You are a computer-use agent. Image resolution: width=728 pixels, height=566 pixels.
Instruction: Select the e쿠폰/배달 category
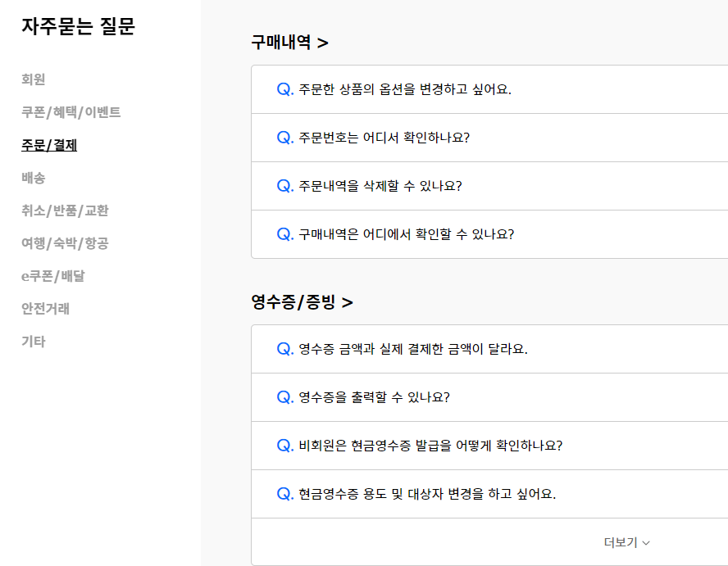tap(54, 277)
